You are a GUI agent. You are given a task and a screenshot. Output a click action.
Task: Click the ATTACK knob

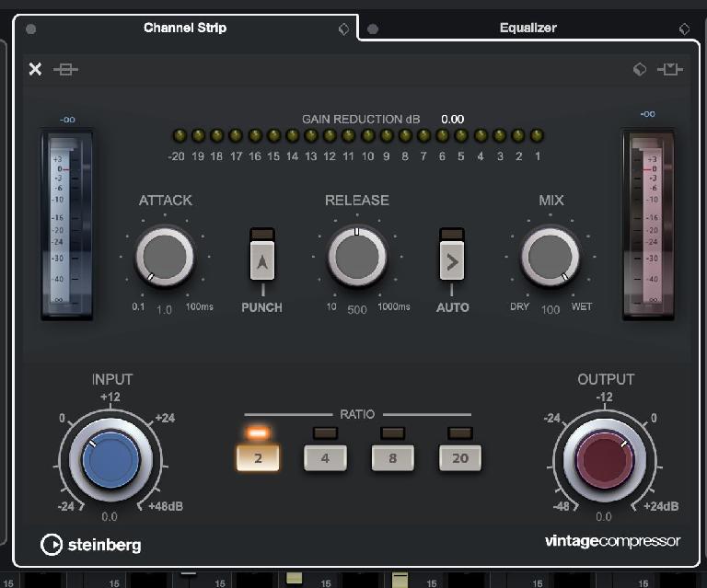[x=165, y=257]
